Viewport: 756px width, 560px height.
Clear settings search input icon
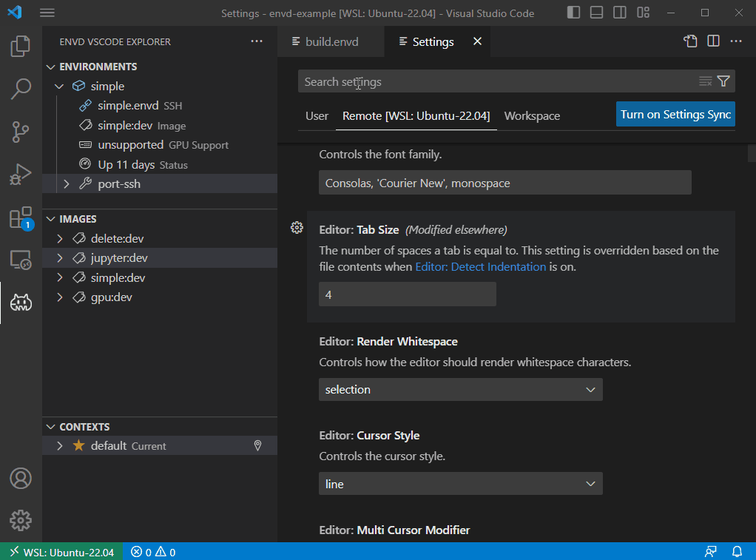click(706, 81)
